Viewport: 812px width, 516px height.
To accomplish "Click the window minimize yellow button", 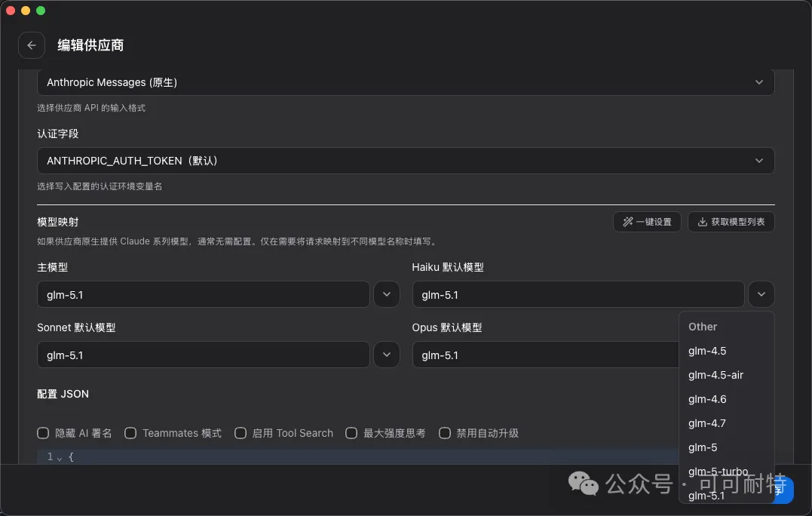I will point(26,11).
